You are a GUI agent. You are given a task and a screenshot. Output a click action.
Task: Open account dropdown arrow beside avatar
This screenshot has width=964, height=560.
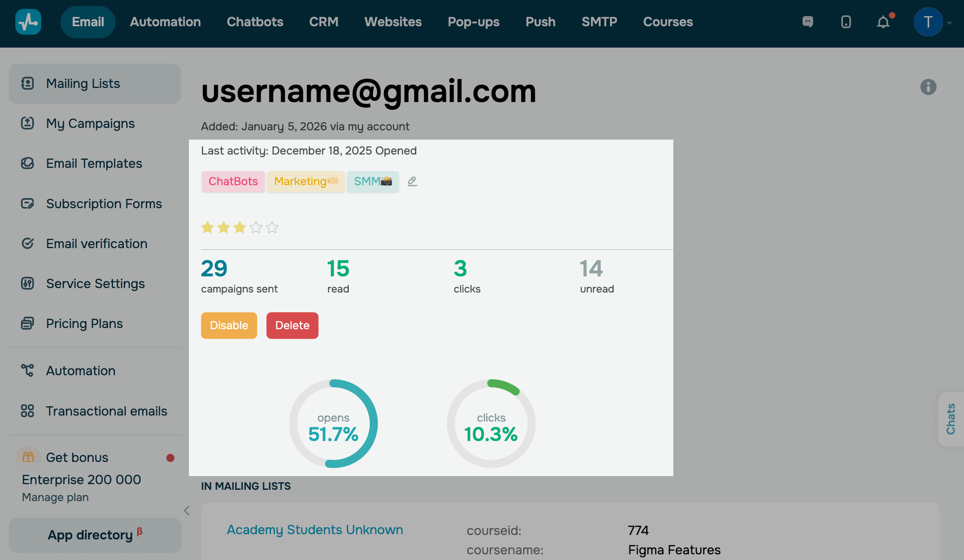click(x=949, y=23)
